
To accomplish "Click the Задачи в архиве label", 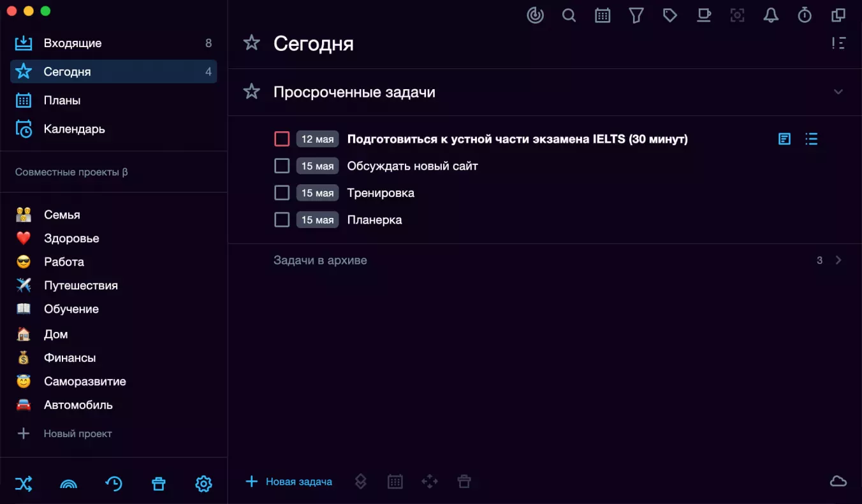I will click(320, 260).
